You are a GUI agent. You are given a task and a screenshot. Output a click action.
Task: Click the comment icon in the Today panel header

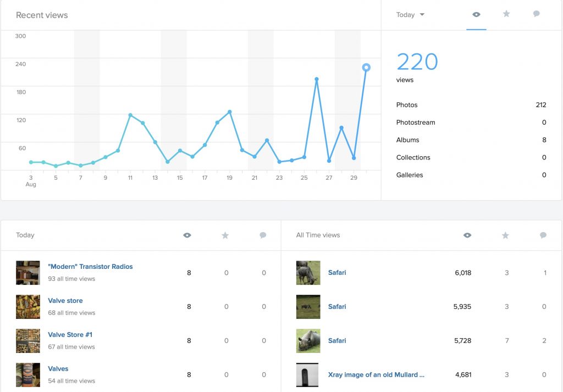coord(263,235)
